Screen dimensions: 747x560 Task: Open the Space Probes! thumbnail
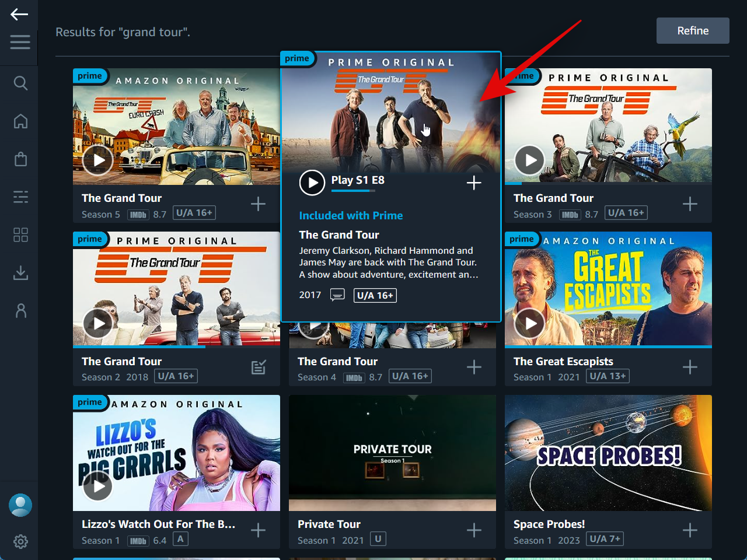click(x=608, y=453)
